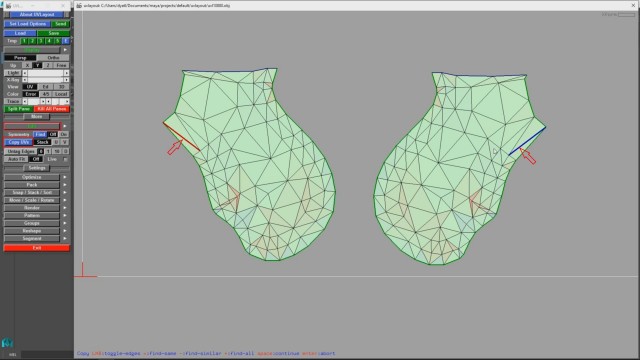Click the arrow beside Move / Scale / Rotate

coord(65,200)
